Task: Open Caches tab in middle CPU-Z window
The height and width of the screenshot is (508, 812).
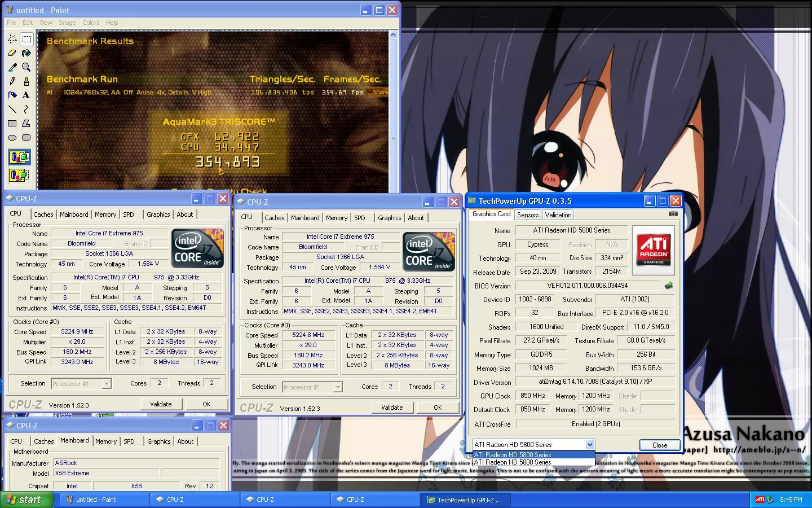Action: pos(275,218)
